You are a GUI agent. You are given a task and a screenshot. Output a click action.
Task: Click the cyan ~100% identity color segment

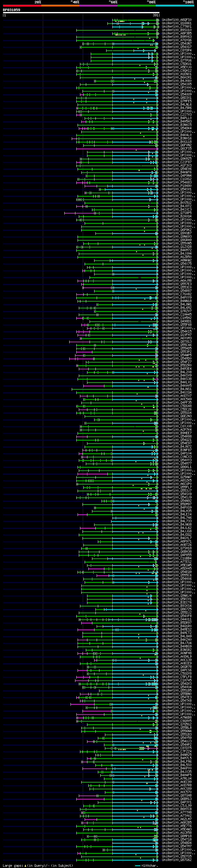[175, 6]
